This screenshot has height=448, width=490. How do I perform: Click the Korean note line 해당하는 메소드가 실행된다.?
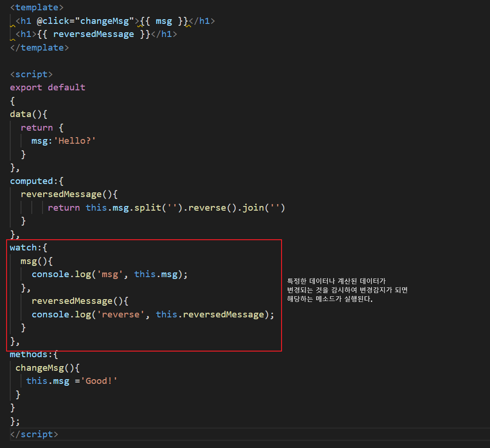point(330,299)
